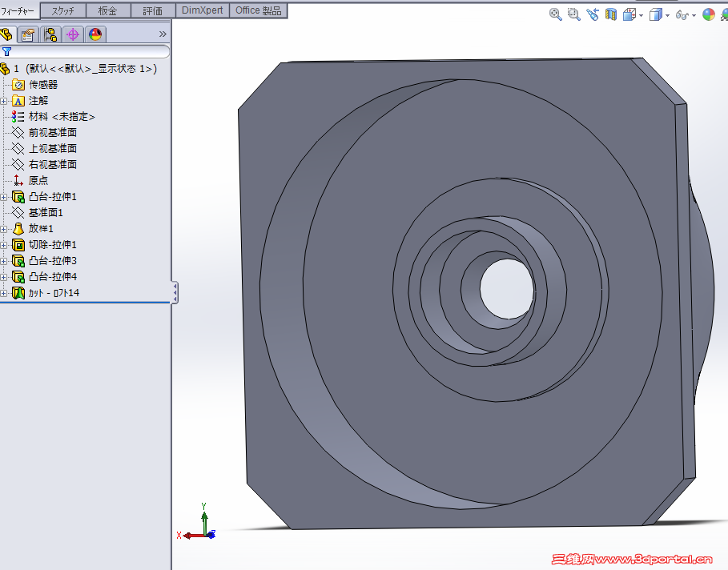Select the 凸台-拉伸1 feature
Image resolution: width=728 pixels, height=570 pixels.
(53, 197)
